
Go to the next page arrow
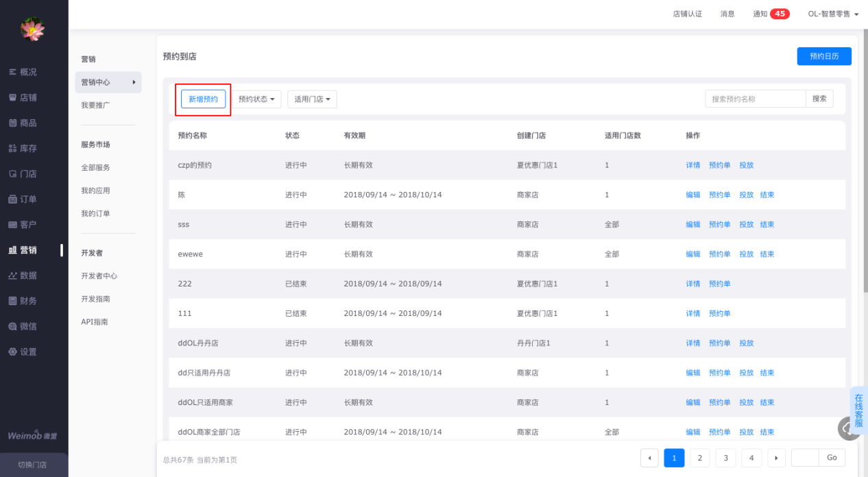tap(776, 458)
